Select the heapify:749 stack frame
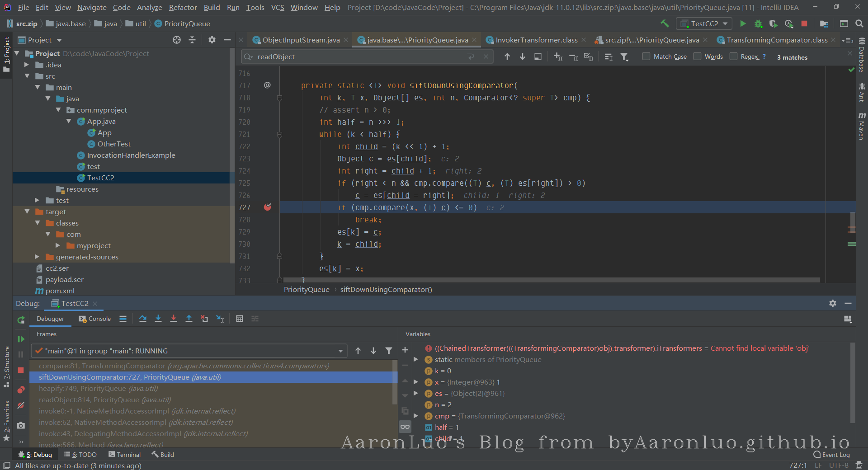Image resolution: width=868 pixels, height=470 pixels. tap(98, 389)
